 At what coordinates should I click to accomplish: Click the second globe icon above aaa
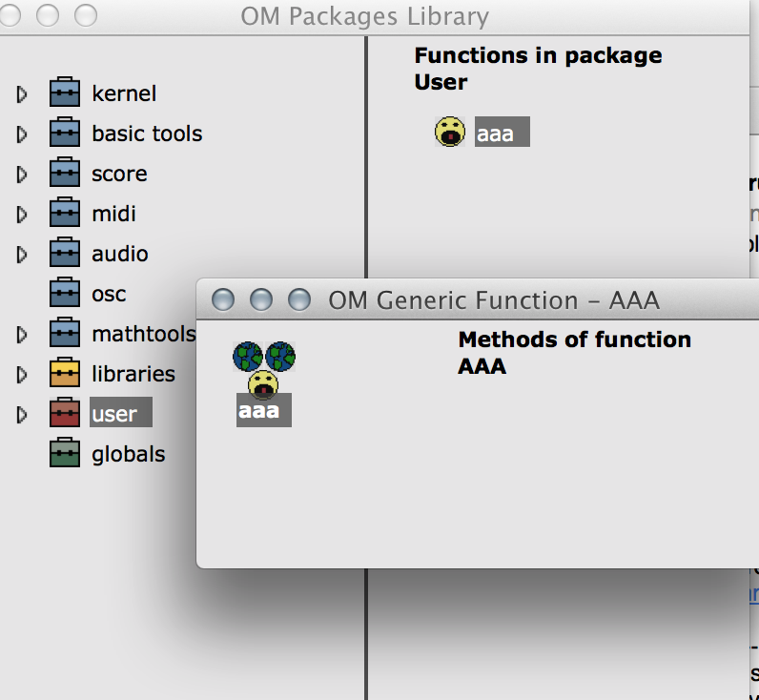pos(280,357)
